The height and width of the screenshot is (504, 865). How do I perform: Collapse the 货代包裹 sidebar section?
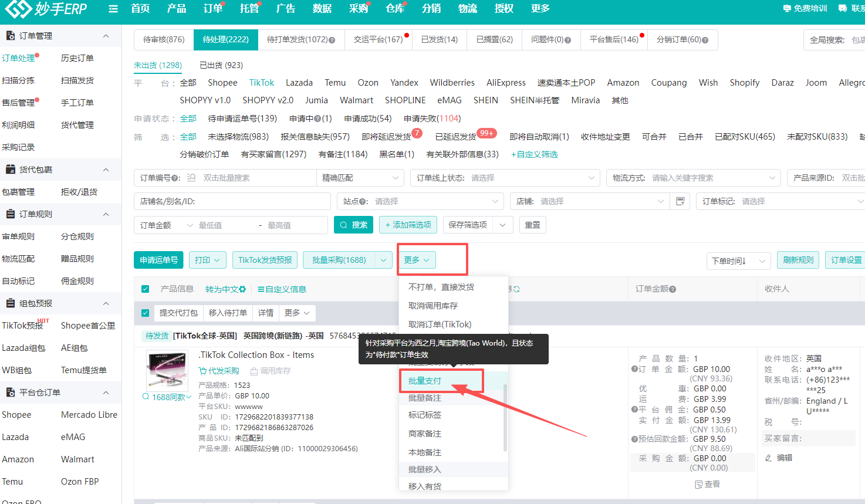point(106,170)
